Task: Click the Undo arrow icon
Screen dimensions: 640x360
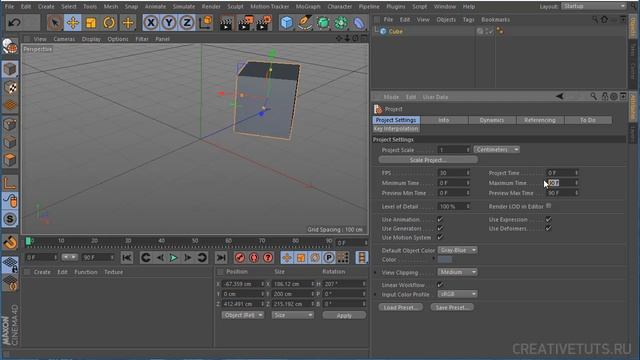Action: pyautogui.click(x=14, y=23)
